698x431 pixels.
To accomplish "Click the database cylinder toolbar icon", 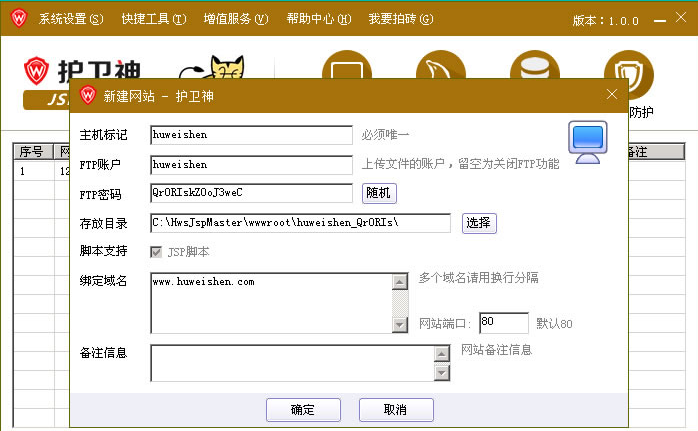I will pyautogui.click(x=535, y=65).
